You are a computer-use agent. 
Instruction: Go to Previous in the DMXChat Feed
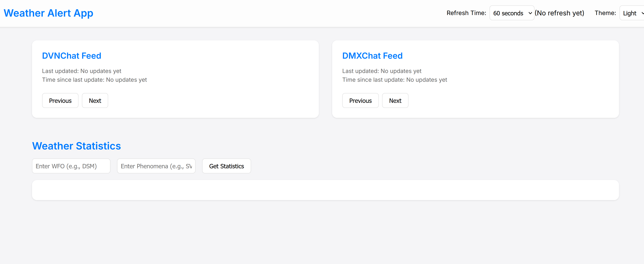point(360,101)
